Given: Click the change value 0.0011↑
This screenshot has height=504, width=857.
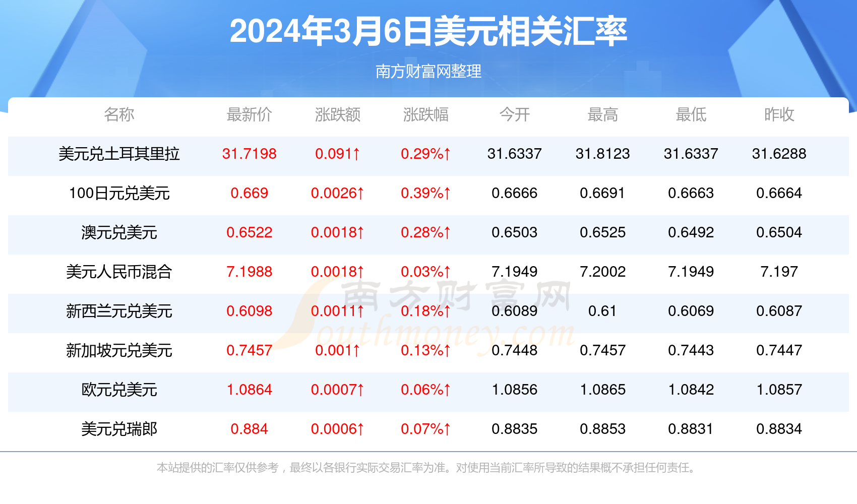Looking at the screenshot, I should click(x=338, y=311).
